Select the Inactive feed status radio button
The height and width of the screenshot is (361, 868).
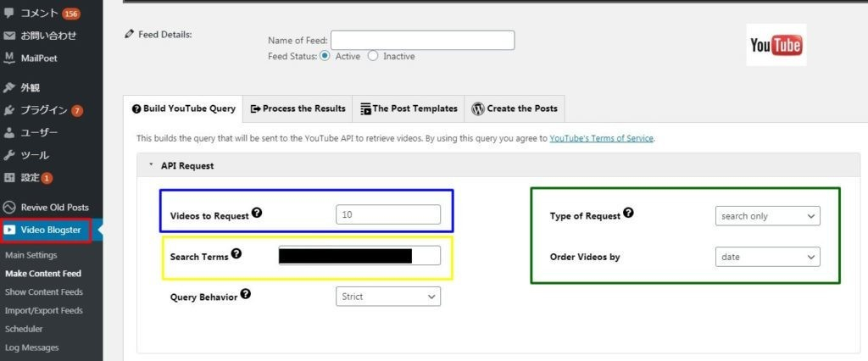(x=373, y=56)
